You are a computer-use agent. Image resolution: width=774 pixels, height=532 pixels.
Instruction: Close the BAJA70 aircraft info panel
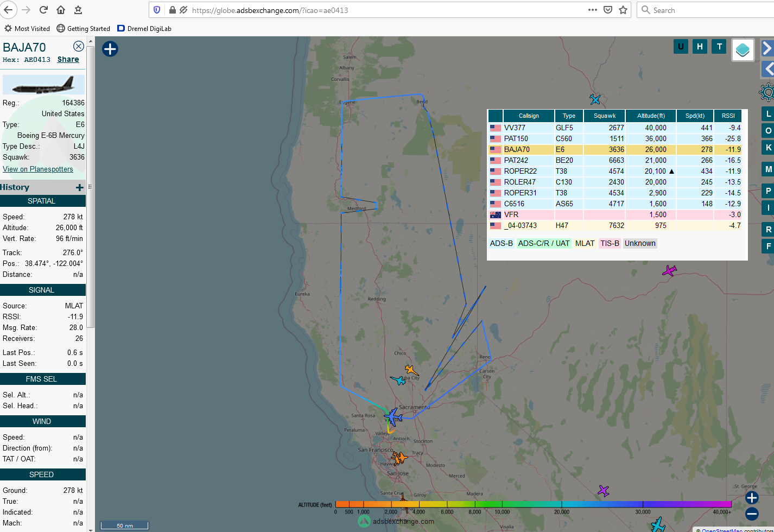click(x=79, y=46)
